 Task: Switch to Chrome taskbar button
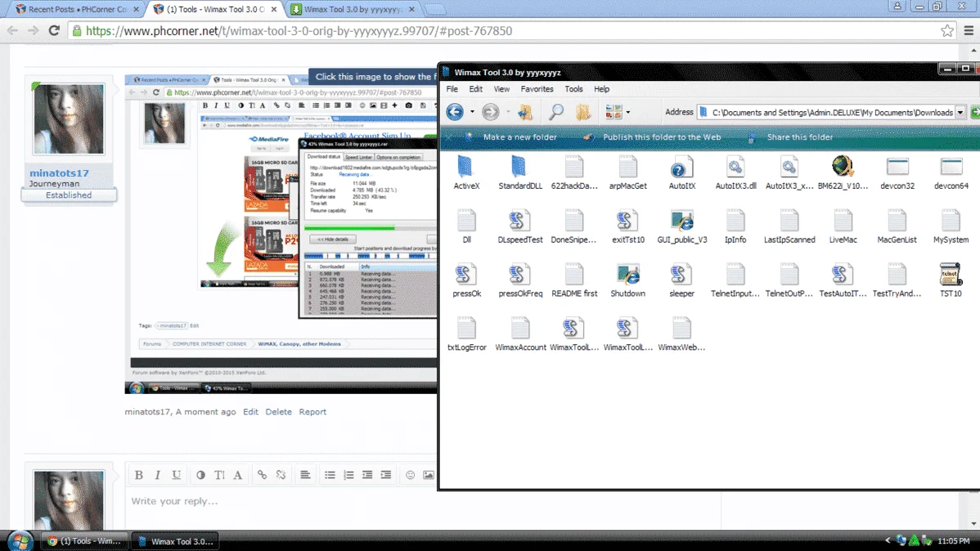coord(83,541)
